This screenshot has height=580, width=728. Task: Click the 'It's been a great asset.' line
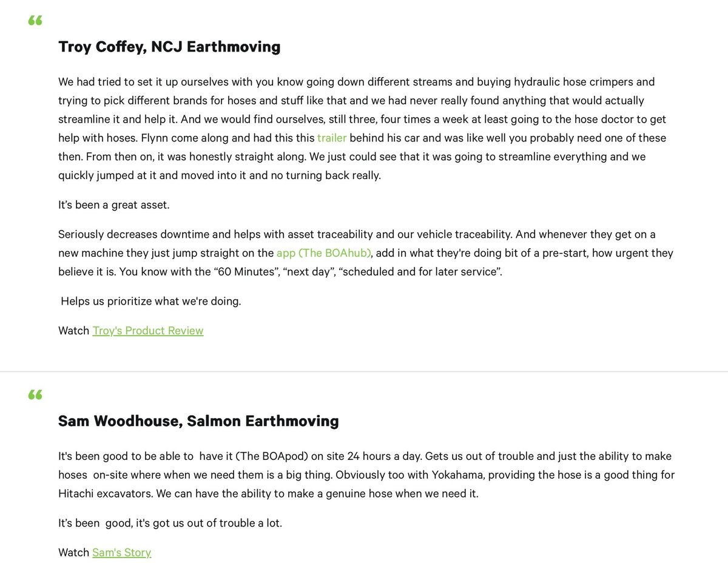pyautogui.click(x=114, y=205)
